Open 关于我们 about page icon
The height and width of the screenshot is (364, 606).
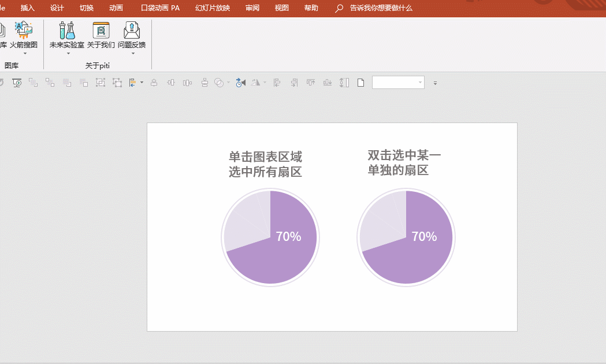coord(101,31)
